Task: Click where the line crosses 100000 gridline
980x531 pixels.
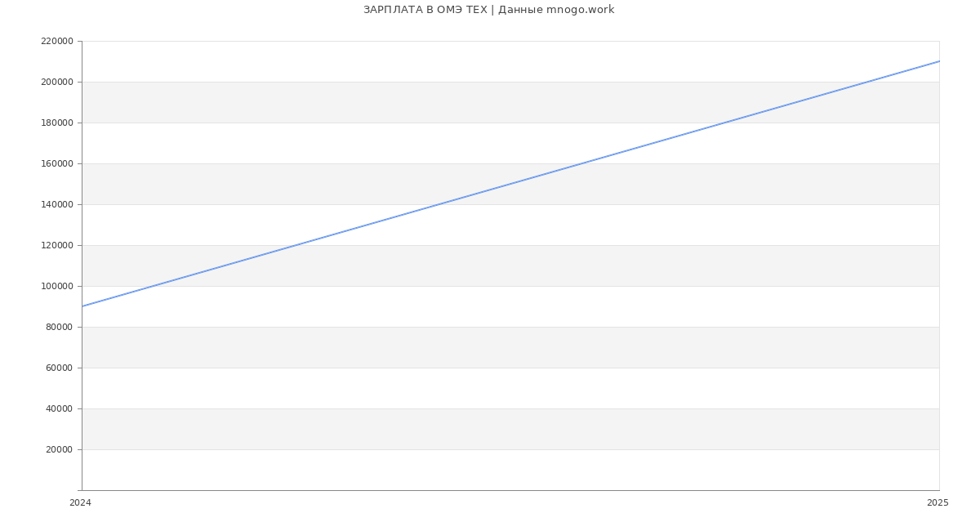Action: pyautogui.click(x=154, y=286)
